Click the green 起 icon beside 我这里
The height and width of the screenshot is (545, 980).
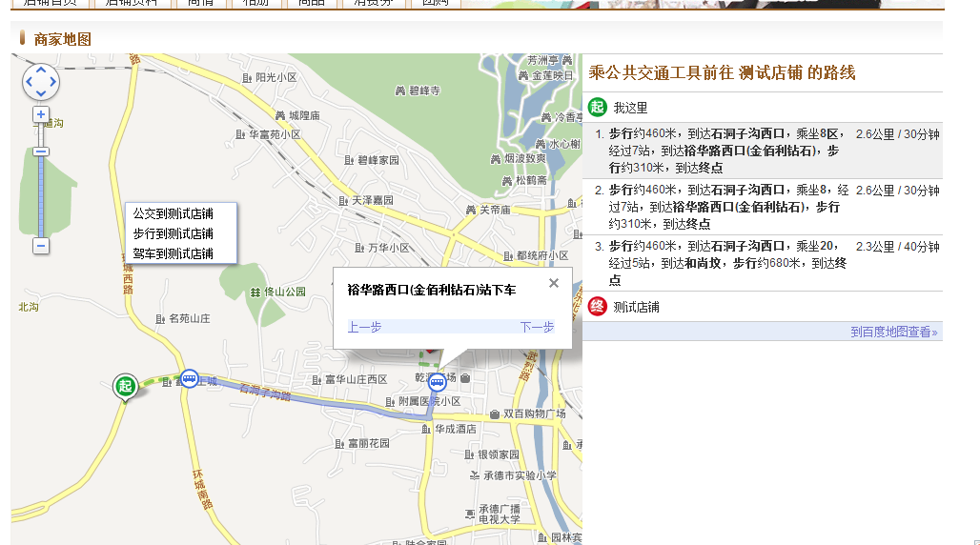(x=598, y=108)
